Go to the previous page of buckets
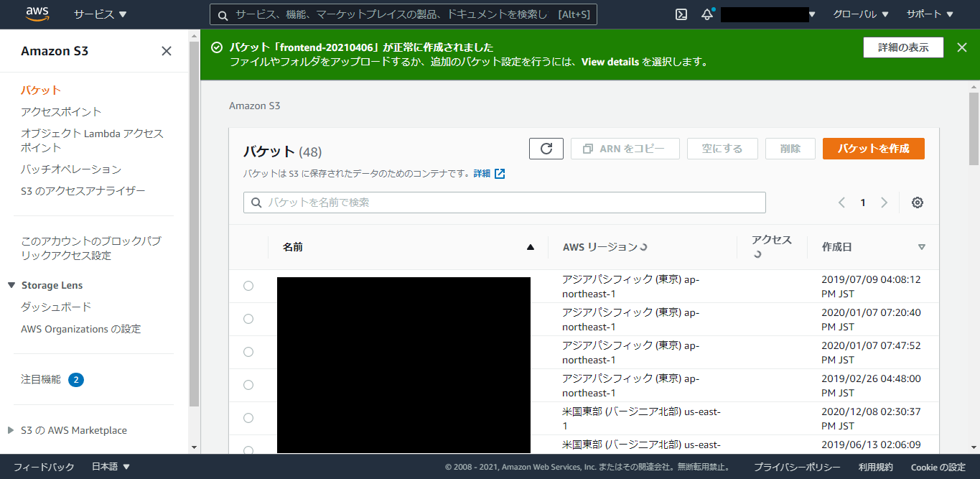Image resolution: width=980 pixels, height=479 pixels. click(x=841, y=203)
